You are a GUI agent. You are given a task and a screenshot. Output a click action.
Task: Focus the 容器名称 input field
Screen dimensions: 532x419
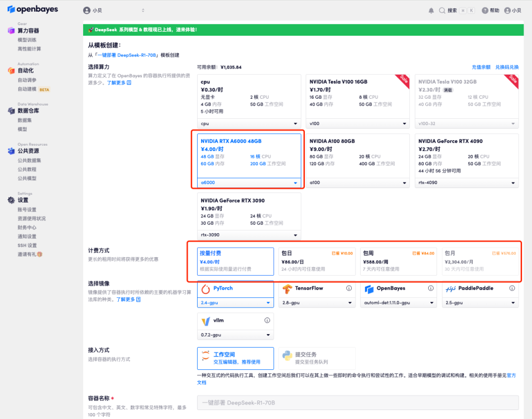pos(358,403)
